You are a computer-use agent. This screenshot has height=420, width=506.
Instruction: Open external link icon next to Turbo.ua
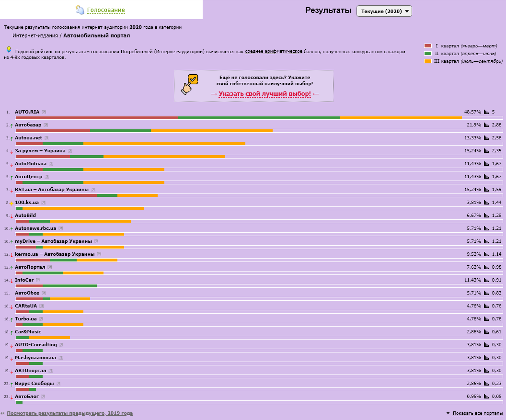(41, 318)
